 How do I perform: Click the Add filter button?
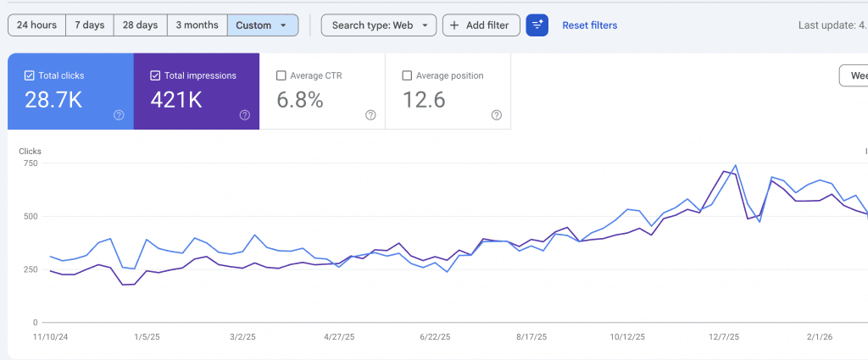[x=481, y=25]
